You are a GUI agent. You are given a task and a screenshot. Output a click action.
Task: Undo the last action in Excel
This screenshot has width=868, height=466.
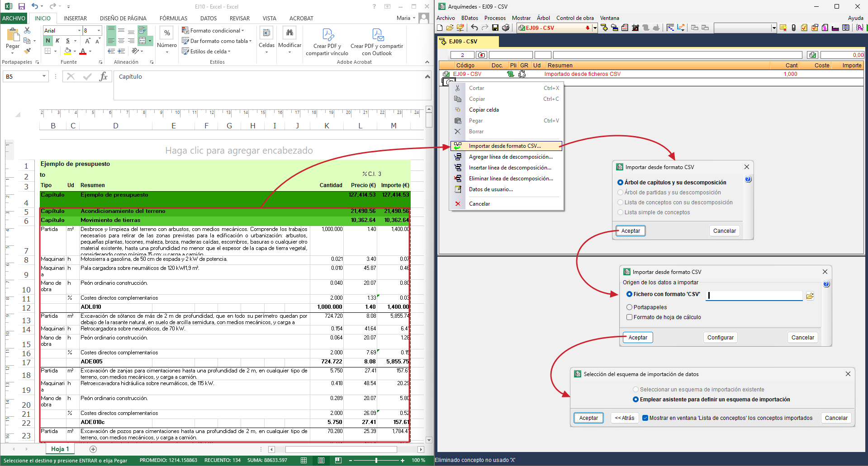click(35, 6)
